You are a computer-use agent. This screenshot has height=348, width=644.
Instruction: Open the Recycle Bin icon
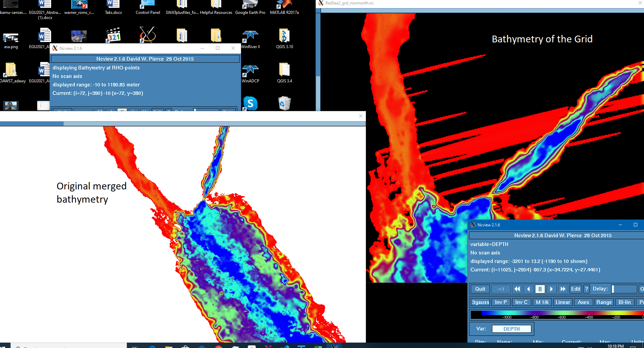[x=284, y=103]
